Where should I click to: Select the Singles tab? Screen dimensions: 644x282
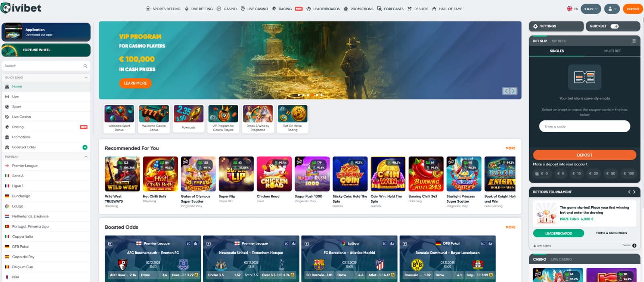pyautogui.click(x=557, y=51)
